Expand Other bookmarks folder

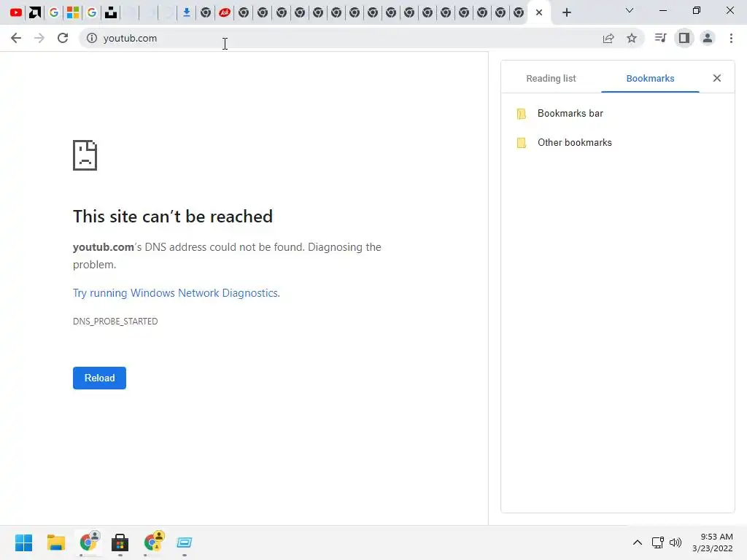tap(617, 142)
